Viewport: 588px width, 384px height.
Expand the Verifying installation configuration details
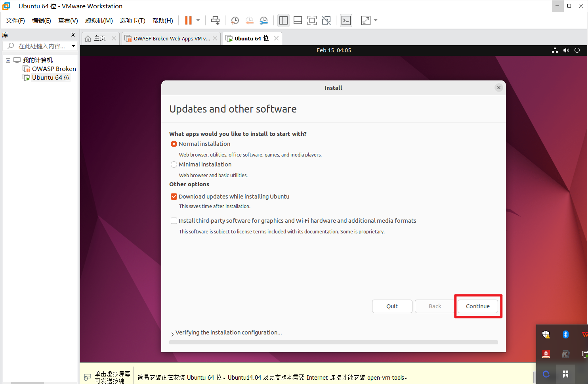click(172, 334)
